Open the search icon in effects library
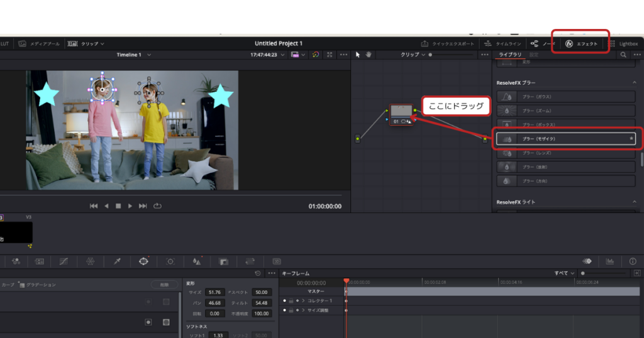This screenshot has height=338, width=644. coord(623,55)
